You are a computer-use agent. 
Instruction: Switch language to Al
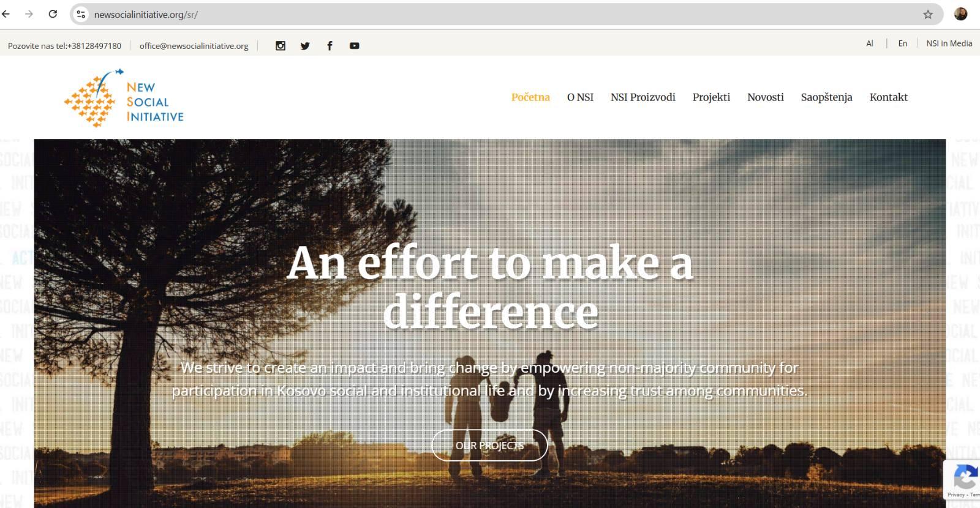tap(869, 43)
